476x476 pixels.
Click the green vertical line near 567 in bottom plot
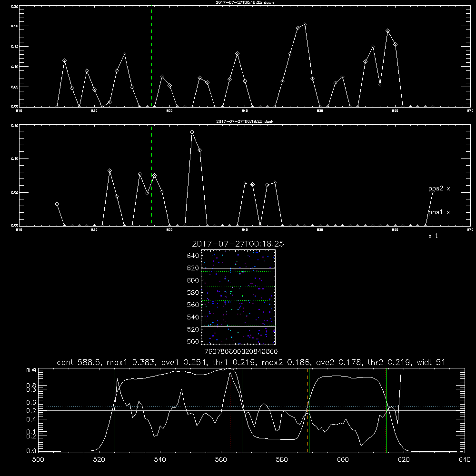tap(242, 410)
